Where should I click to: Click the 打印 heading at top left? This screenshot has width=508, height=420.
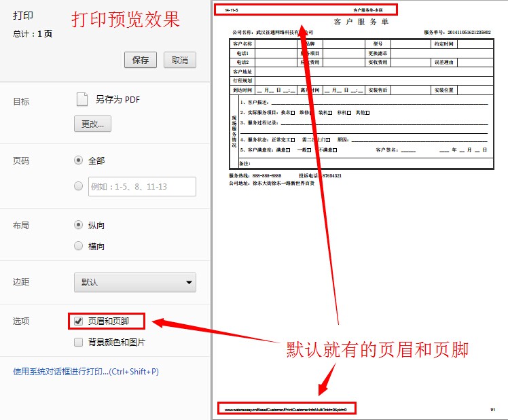(23, 15)
